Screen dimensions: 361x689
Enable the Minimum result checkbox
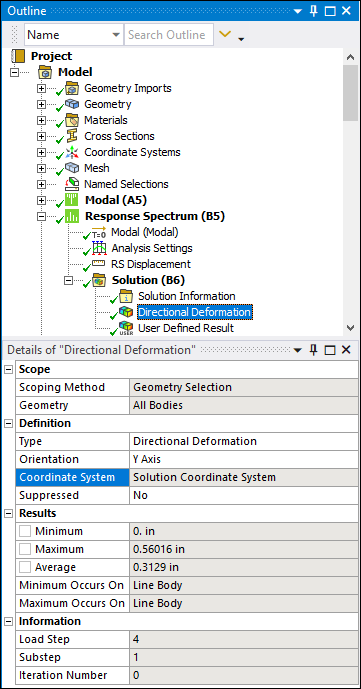tap(25, 531)
